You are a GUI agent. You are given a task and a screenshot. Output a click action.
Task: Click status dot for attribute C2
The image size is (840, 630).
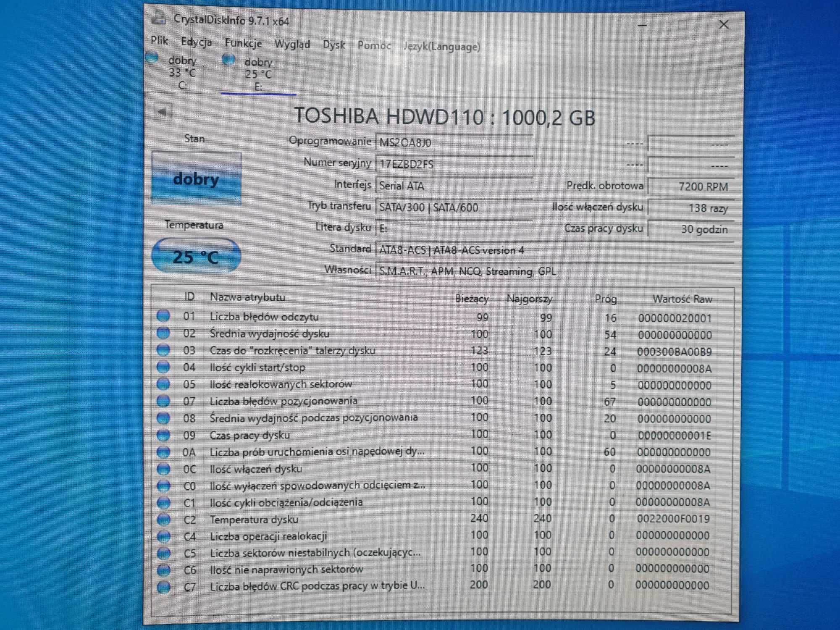163,519
